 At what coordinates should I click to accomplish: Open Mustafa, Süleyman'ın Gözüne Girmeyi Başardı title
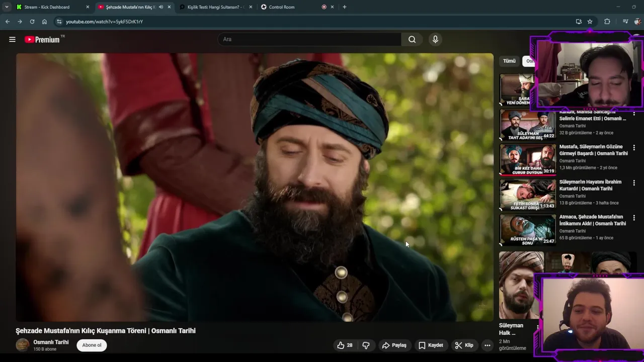[593, 150]
